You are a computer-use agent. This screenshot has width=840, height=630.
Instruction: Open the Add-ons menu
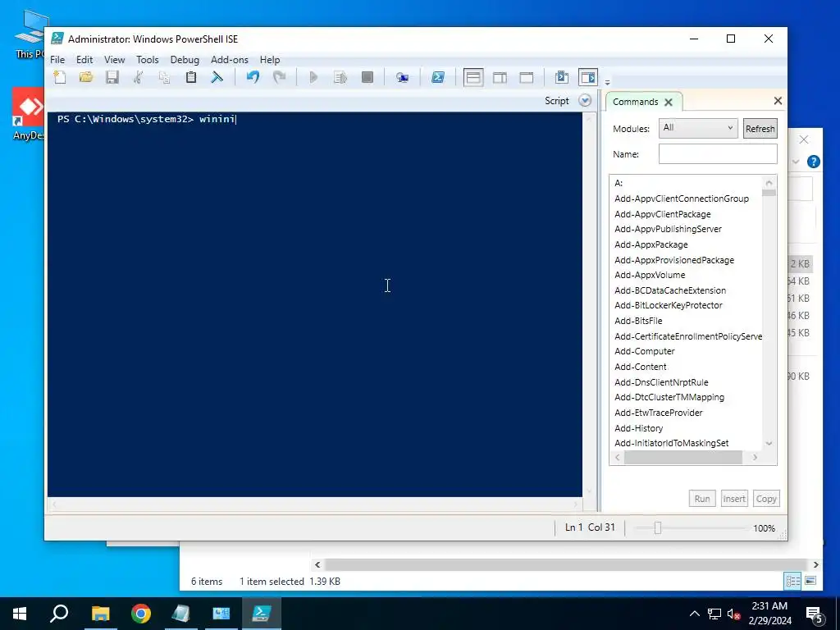click(x=230, y=59)
